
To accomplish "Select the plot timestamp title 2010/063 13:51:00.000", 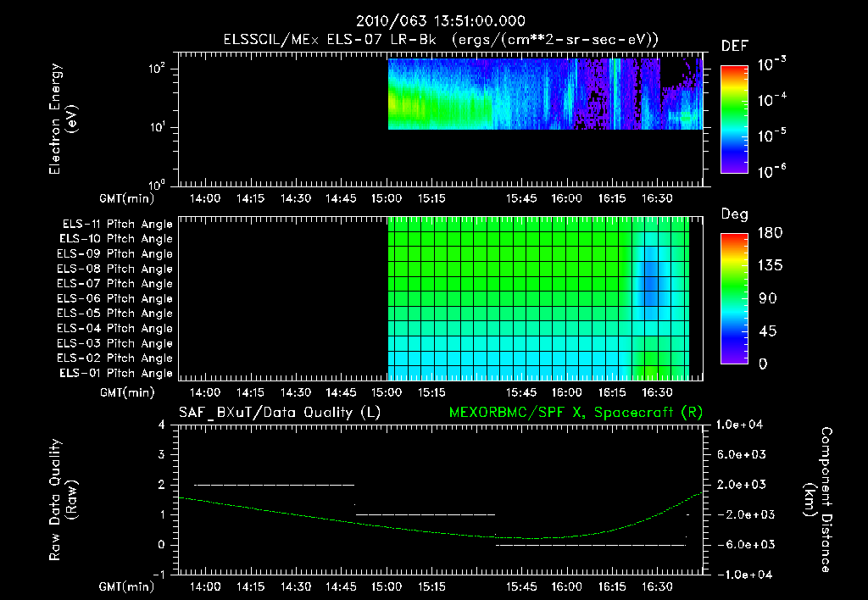I will 441,21.
